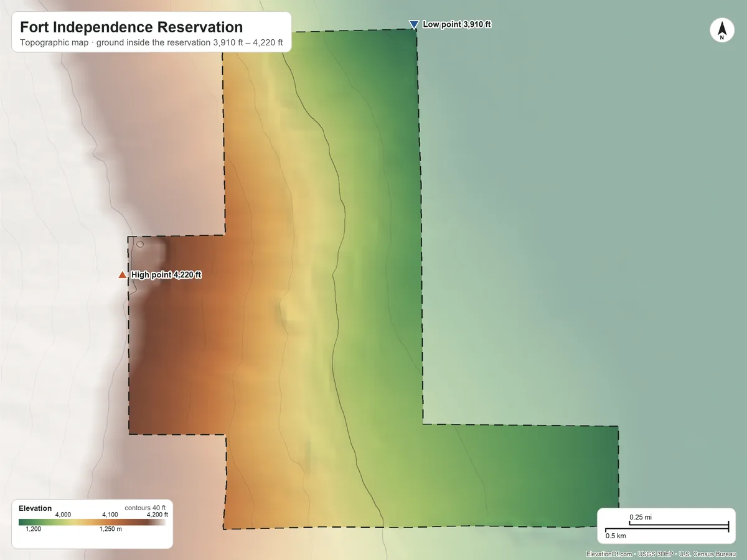Click the '4,100' legend tick label

pos(110,515)
